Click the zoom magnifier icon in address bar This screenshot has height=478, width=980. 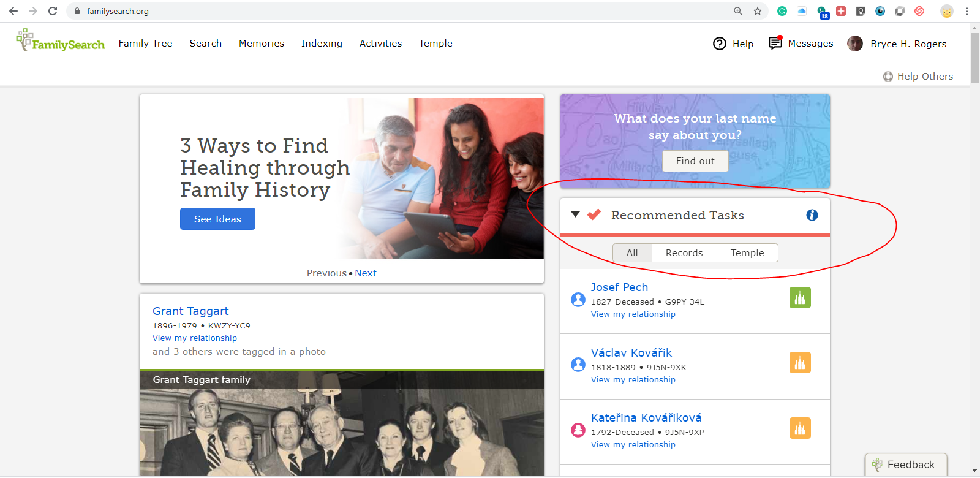point(738,11)
